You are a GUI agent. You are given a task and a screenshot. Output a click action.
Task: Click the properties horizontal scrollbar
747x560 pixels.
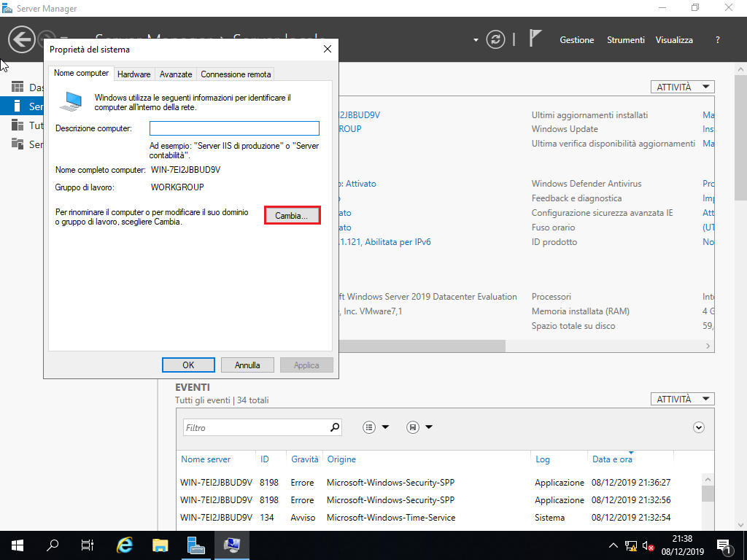(422, 346)
